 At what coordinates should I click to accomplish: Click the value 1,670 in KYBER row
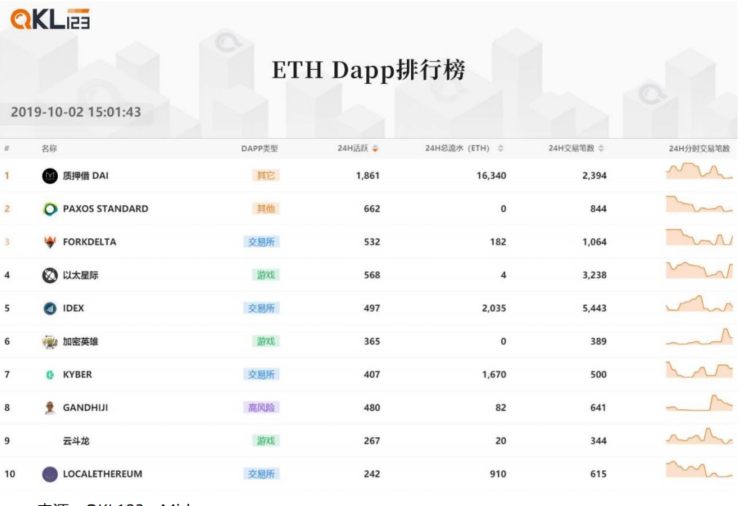494,375
